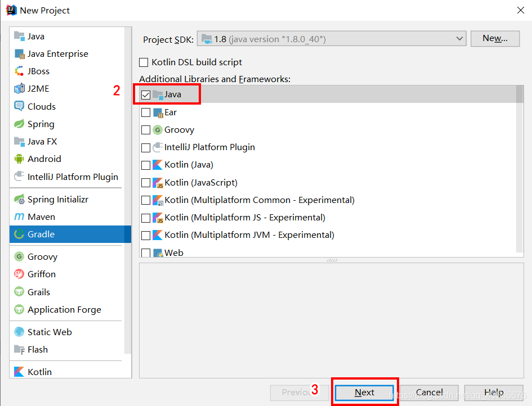The image size is (532, 406).
Task: Select the Grails icon
Action: click(19, 292)
